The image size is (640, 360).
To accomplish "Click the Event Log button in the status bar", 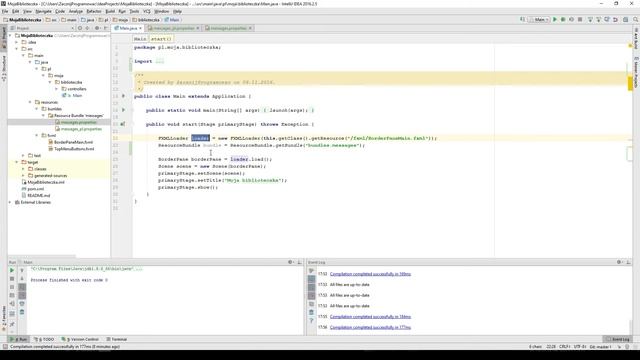I will pos(618,339).
